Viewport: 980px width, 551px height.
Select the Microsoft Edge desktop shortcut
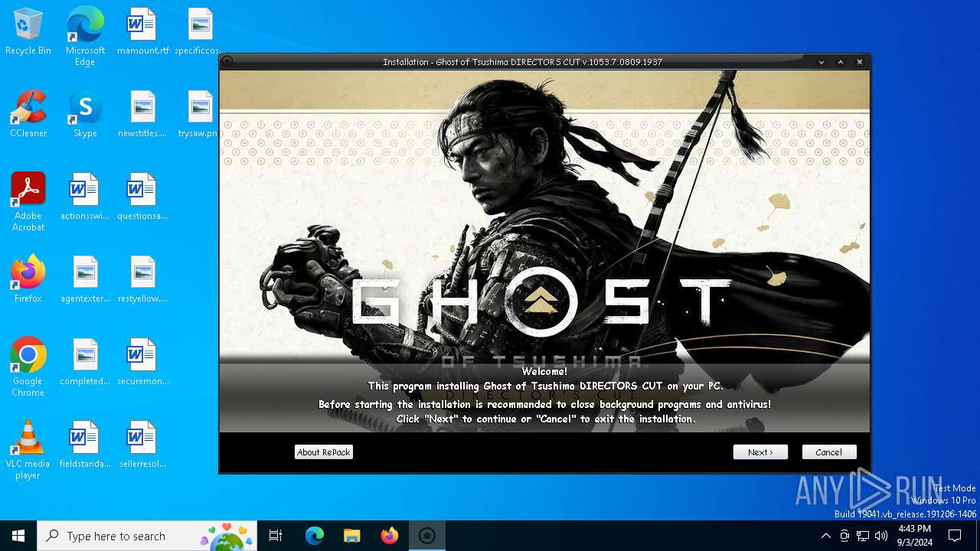[x=85, y=37]
